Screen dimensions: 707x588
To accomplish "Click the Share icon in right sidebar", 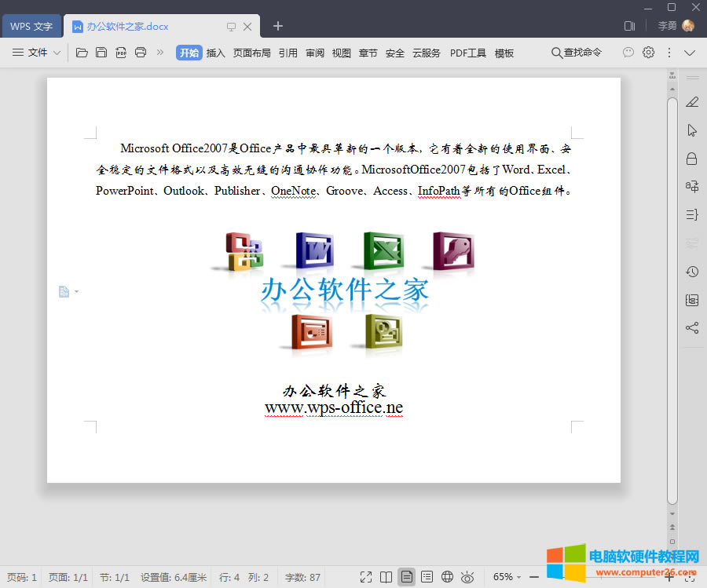I will (692, 327).
